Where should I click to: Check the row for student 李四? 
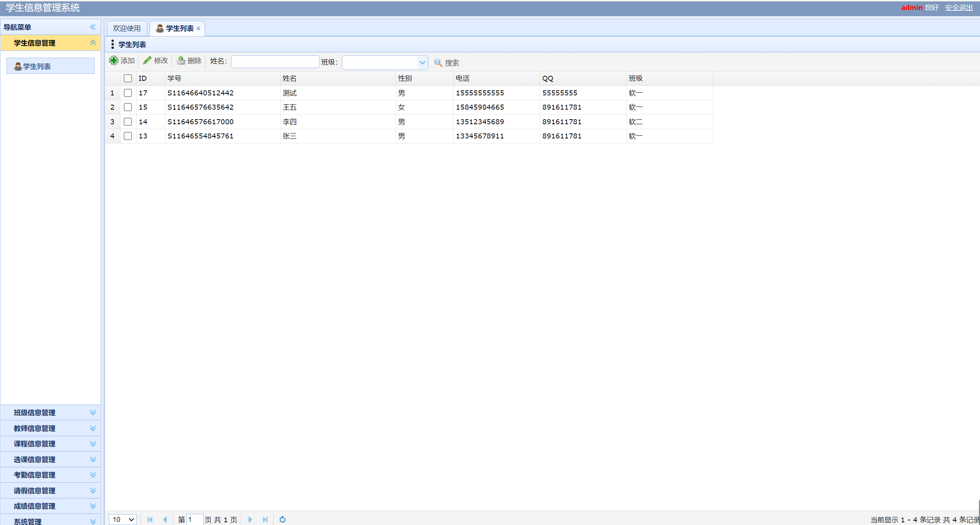click(128, 122)
